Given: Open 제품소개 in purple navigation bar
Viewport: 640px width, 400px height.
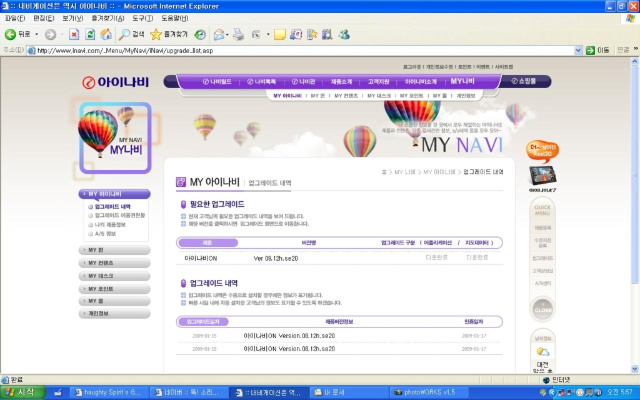Looking at the screenshot, I should pos(341,82).
